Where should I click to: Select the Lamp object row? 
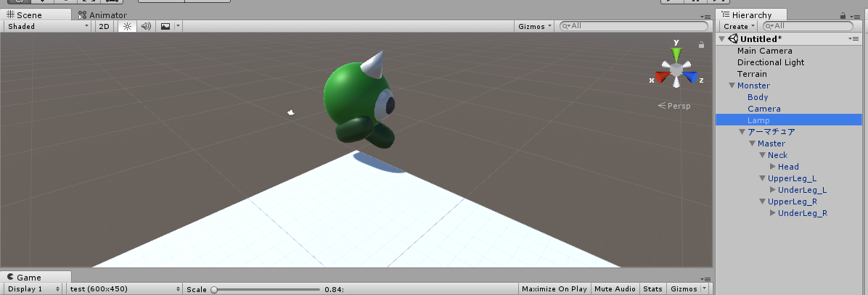coord(789,120)
